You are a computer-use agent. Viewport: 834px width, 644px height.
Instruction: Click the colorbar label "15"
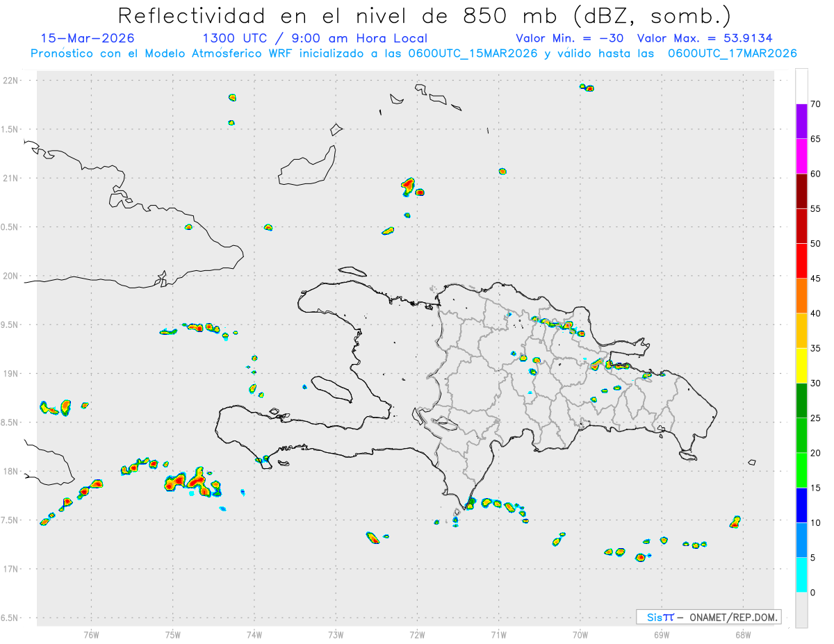[816, 488]
